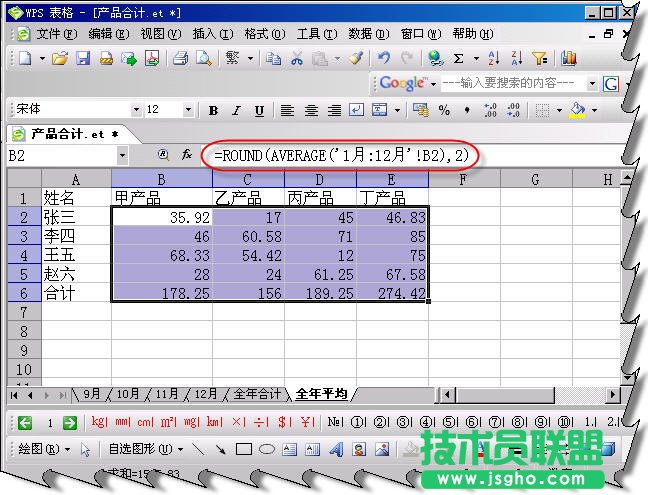Image resolution: width=648 pixels, height=495 pixels.
Task: Select column F header
Action: 464,180
